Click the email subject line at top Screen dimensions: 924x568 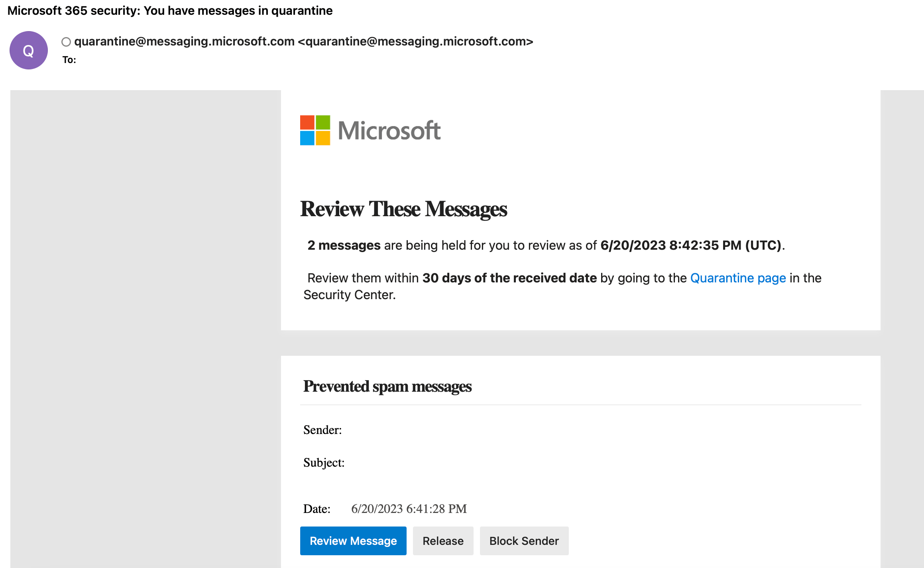tap(170, 11)
